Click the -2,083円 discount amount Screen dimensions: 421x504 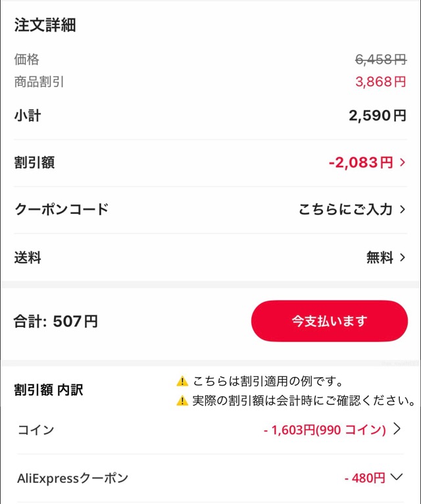[x=360, y=163]
